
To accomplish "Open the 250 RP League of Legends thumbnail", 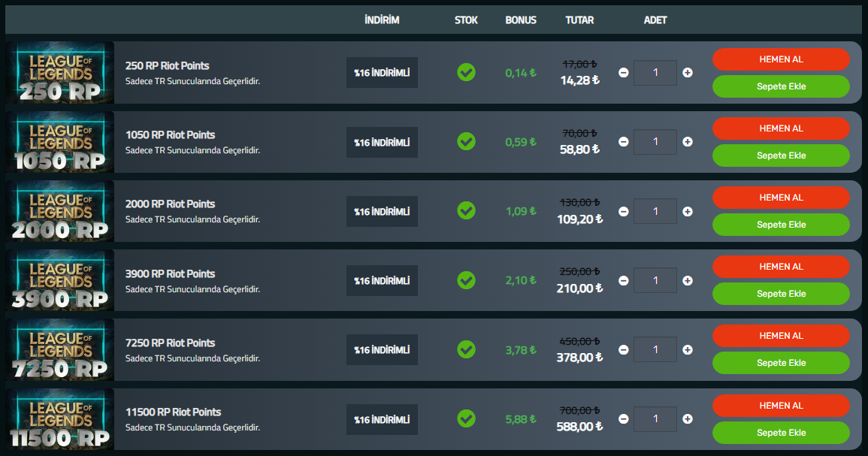I will point(60,72).
